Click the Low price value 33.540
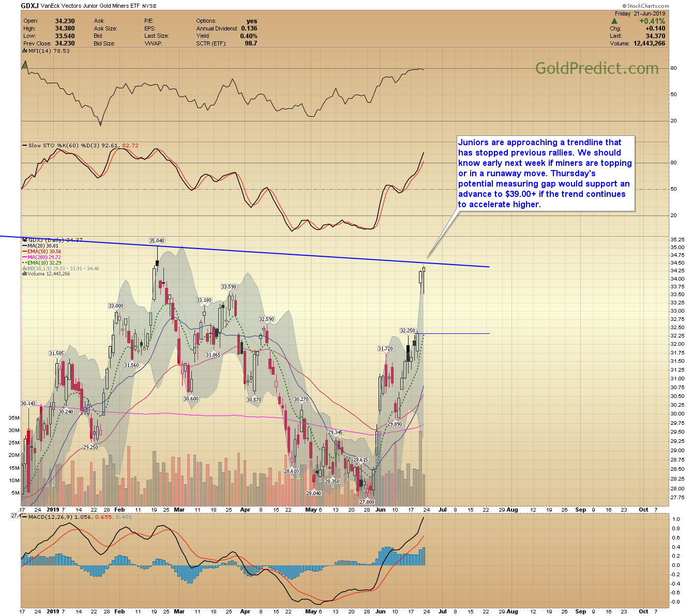The width and height of the screenshot is (693, 616). point(65,36)
